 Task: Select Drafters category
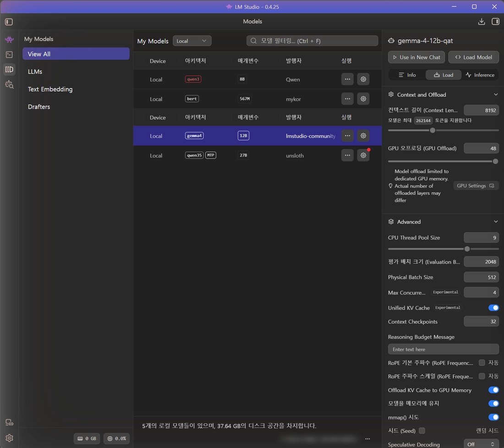(39, 107)
